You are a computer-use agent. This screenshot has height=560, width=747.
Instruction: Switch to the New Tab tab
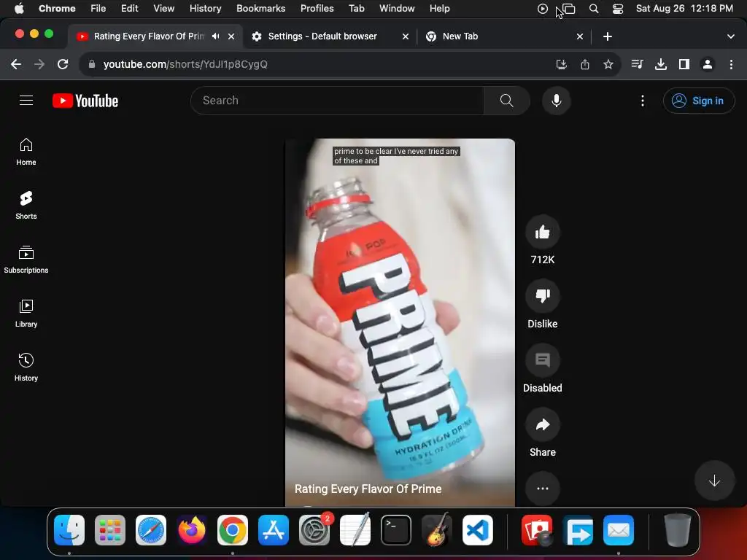460,36
